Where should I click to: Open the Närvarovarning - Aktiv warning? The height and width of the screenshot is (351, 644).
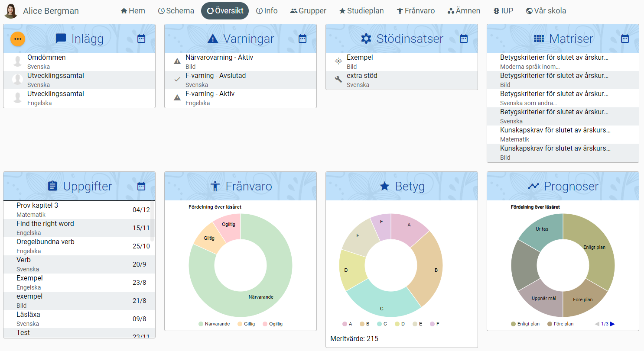click(x=219, y=58)
